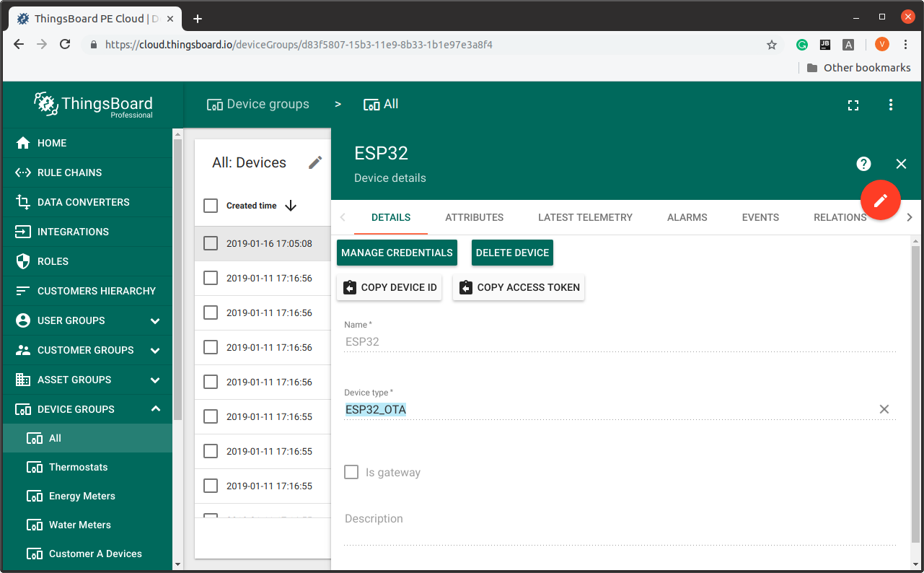
Task: Toggle the Is gateway checkbox
Action: pos(351,473)
